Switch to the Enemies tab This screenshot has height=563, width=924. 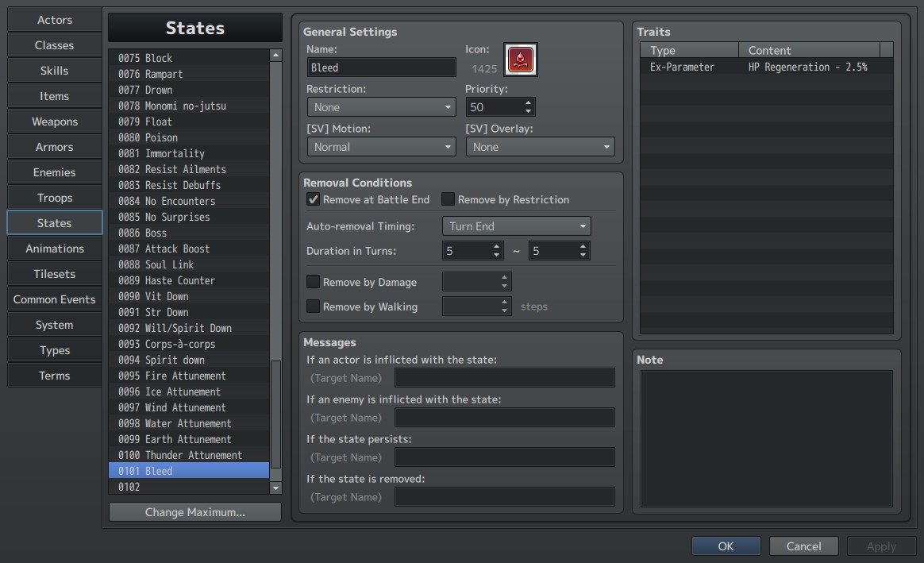point(54,172)
